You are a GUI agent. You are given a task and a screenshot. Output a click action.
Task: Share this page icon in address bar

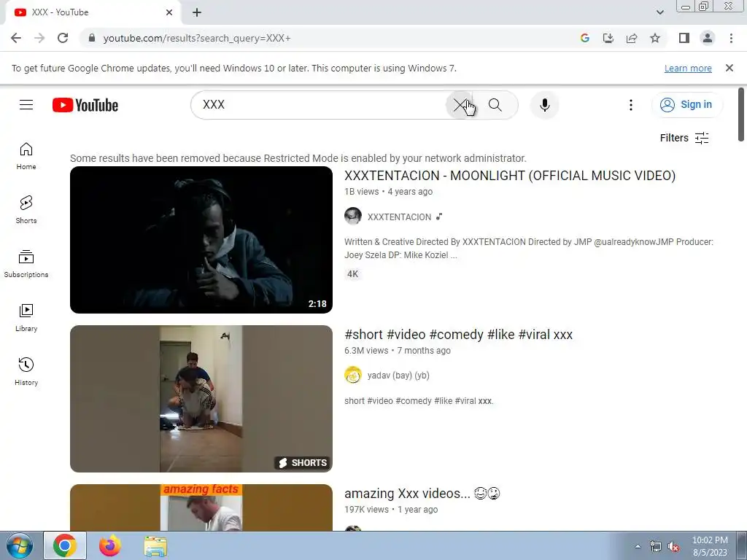pos(632,38)
